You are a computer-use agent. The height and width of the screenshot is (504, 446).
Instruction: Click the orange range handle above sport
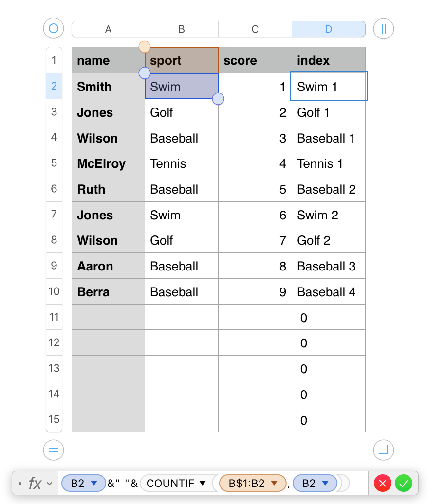point(145,47)
